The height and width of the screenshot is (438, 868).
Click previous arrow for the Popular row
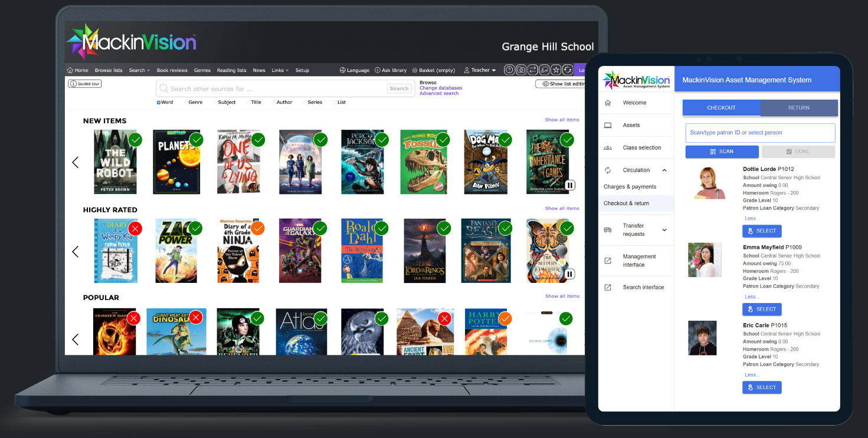(75, 340)
